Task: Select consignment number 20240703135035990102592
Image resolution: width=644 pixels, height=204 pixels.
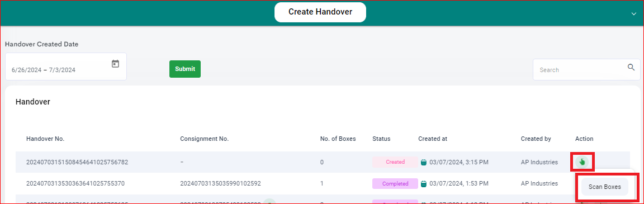Action: (x=221, y=183)
